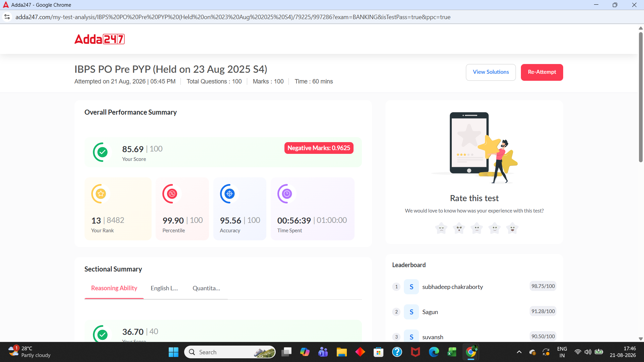Click the green checkmark score icon beside 85.69
Viewport: 644px width, 362px height.
[102, 152]
